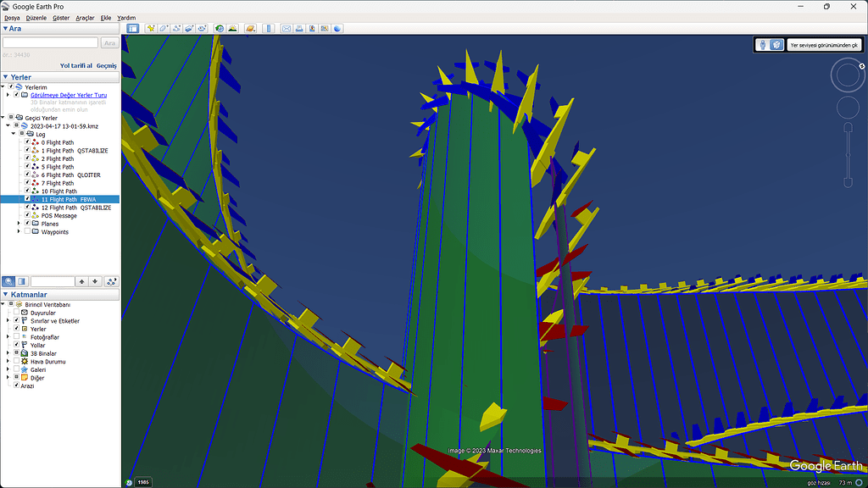This screenshot has height=488, width=868.
Task: Click the Yol tarifi al link
Action: (76, 65)
